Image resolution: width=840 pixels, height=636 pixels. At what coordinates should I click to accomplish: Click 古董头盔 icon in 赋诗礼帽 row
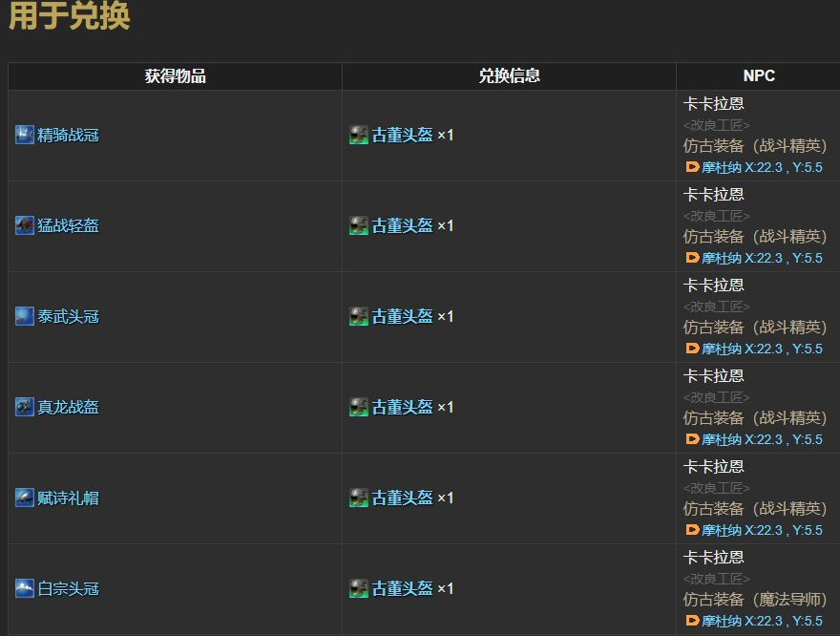point(358,498)
